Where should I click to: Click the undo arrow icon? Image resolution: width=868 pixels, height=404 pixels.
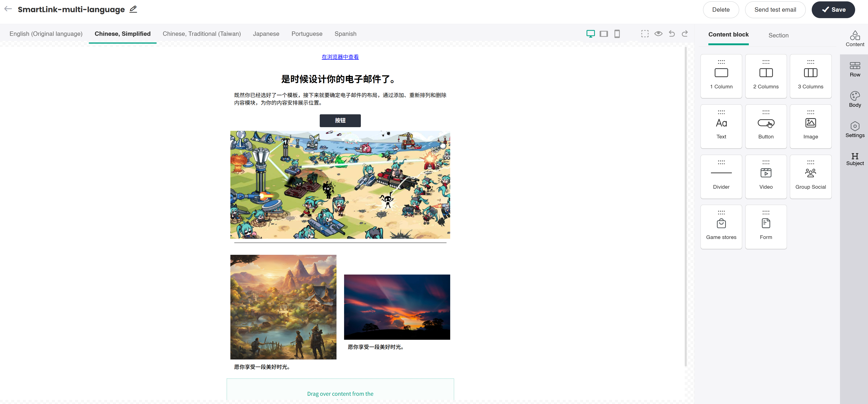[x=672, y=34]
